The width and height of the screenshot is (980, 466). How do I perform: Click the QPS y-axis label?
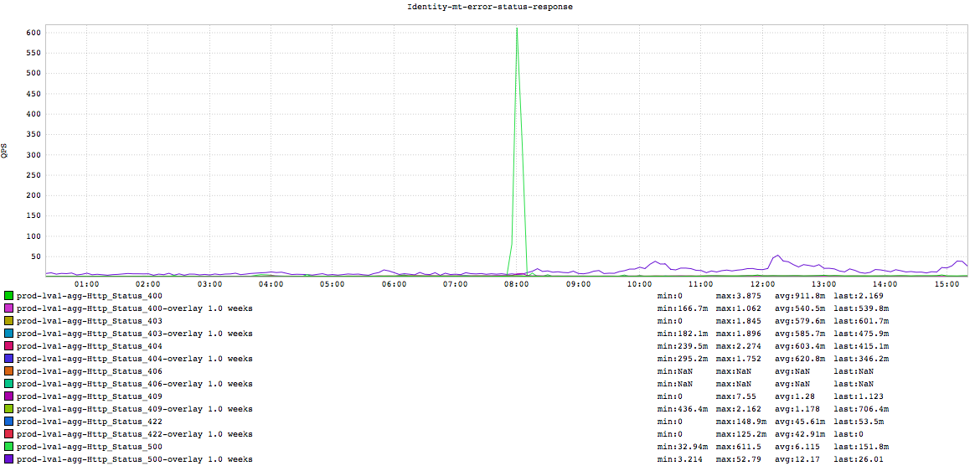[6, 151]
